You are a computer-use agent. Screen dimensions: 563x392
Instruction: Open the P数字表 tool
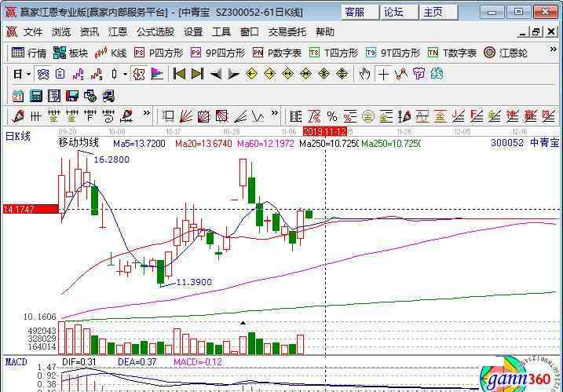click(x=277, y=53)
